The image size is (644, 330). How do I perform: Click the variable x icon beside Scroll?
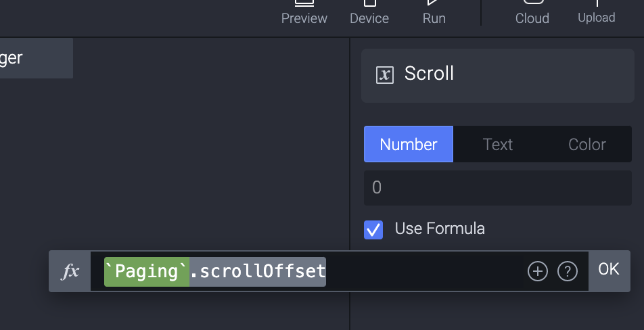pos(385,74)
